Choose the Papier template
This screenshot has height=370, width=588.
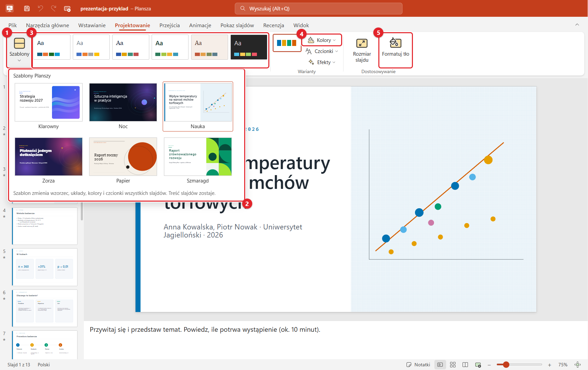pyautogui.click(x=123, y=161)
